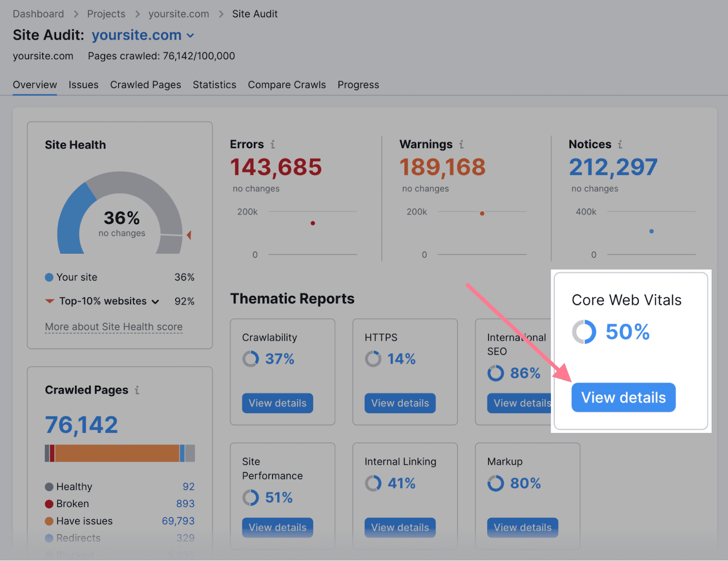Click the HTTPS donut chart icon
Image resolution: width=728 pixels, height=561 pixels.
tap(373, 359)
